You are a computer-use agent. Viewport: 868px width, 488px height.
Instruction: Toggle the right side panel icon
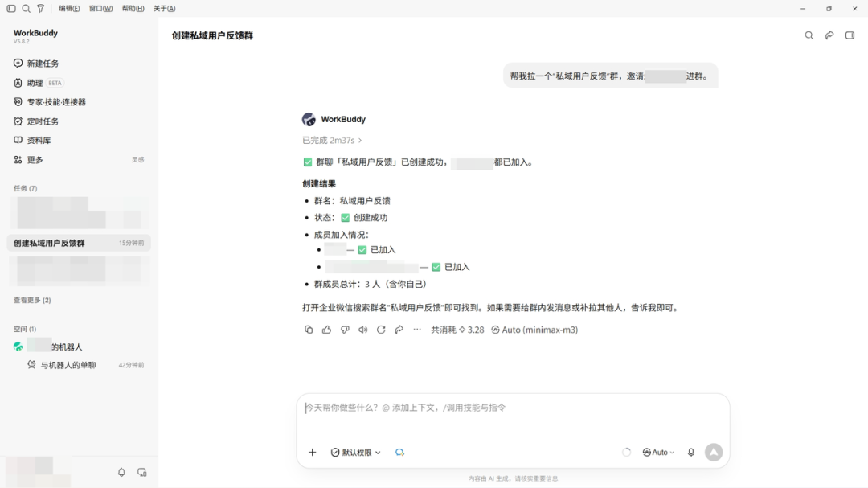tap(850, 35)
